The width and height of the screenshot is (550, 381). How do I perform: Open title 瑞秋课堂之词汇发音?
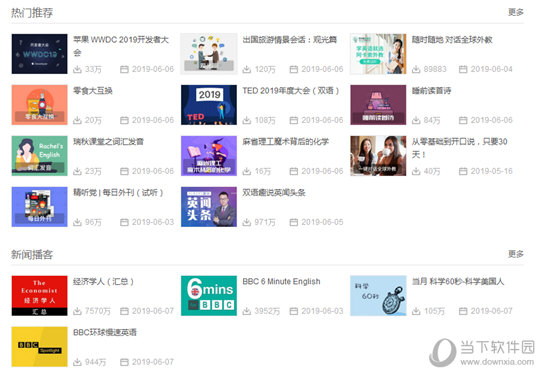coord(108,141)
